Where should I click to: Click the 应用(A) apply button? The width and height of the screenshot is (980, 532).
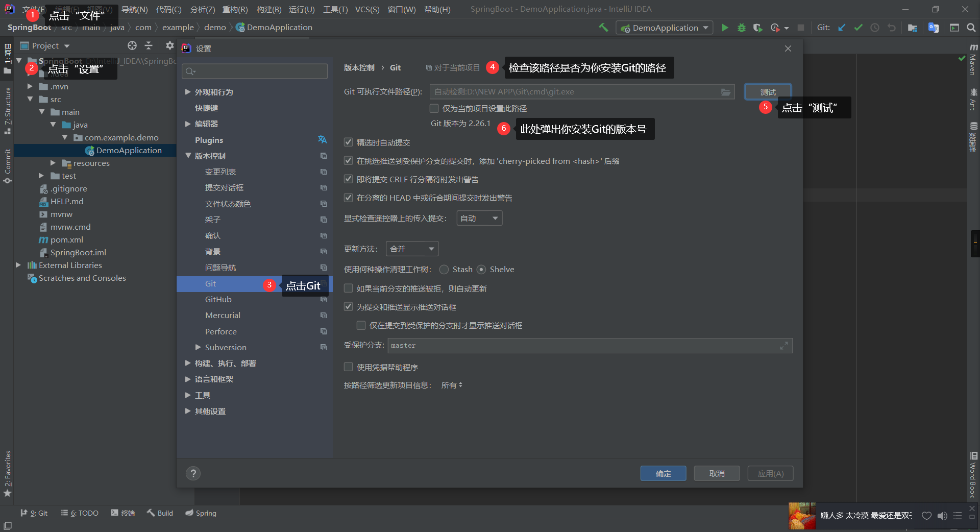770,473
